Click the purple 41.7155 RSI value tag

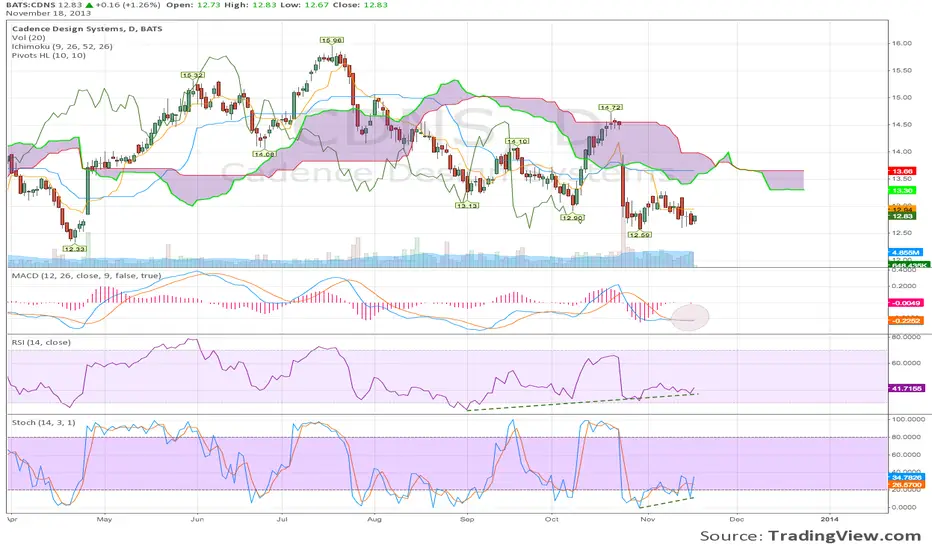[x=906, y=388]
